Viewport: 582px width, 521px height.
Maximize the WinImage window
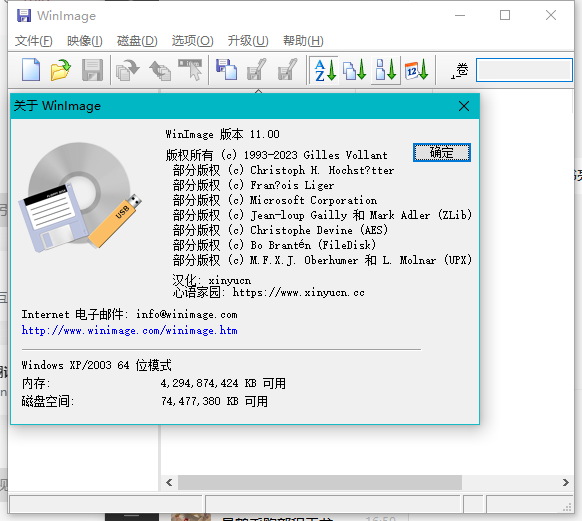(x=505, y=16)
